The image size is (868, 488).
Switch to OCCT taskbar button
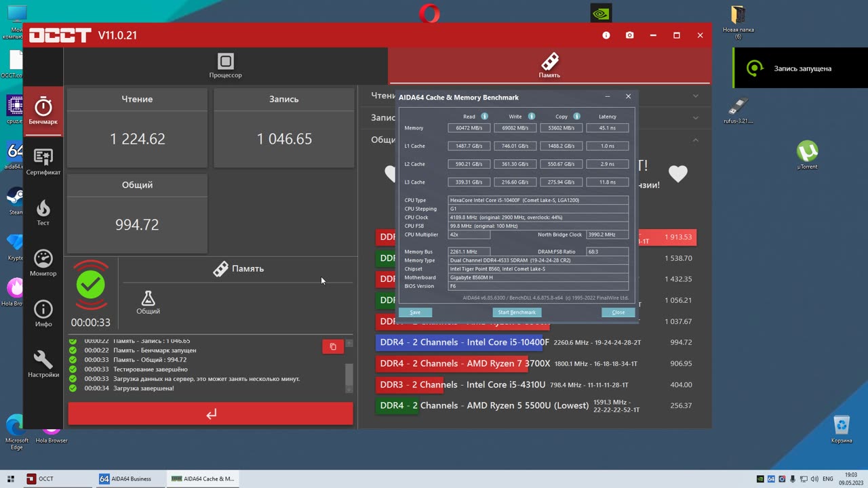58,479
